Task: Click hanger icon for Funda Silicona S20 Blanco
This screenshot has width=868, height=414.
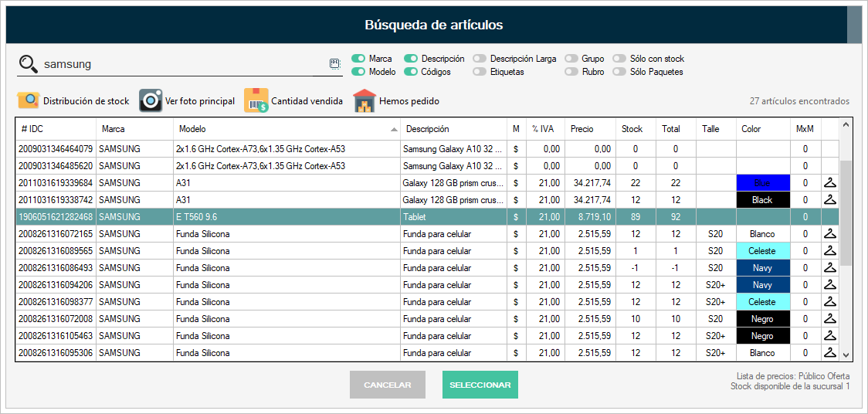Action: [829, 234]
